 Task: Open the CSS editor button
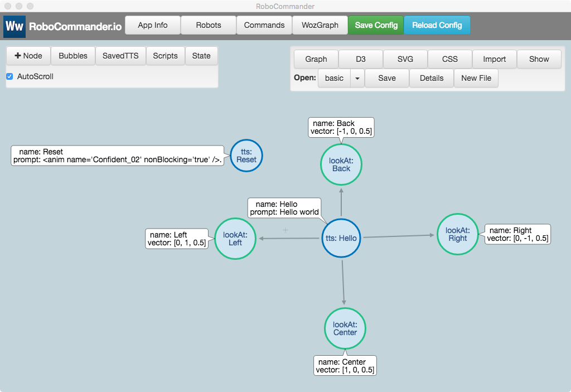point(450,59)
